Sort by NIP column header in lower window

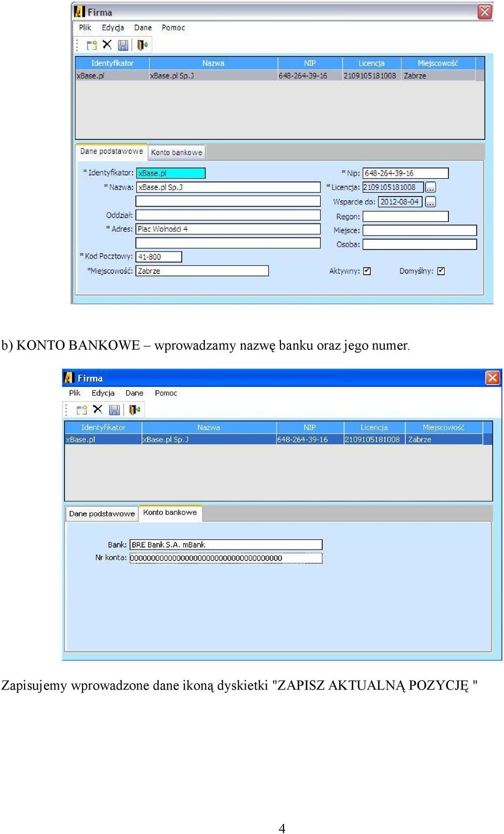tap(310, 428)
